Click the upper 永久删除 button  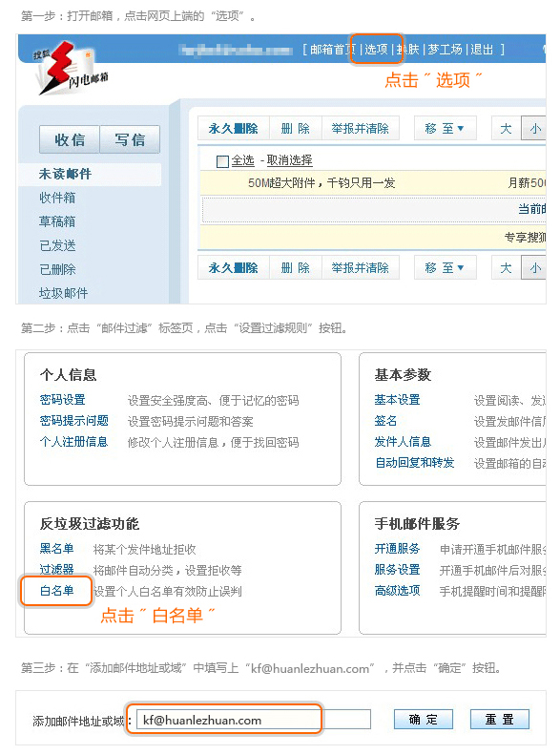[234, 129]
